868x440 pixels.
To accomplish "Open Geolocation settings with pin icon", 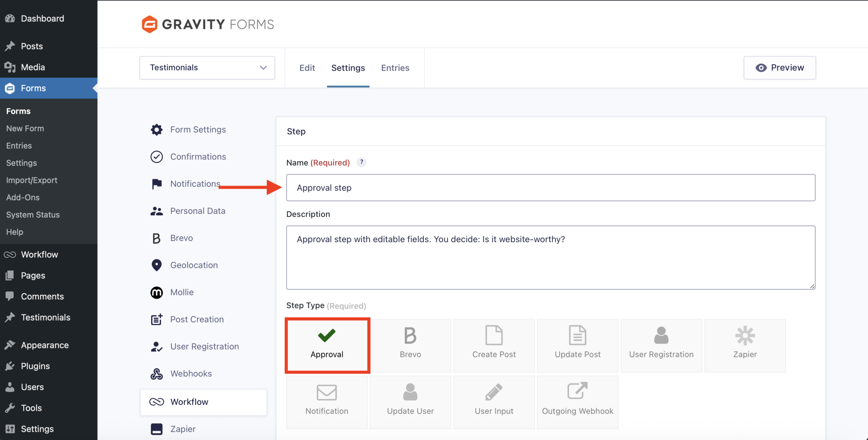I will [x=194, y=265].
